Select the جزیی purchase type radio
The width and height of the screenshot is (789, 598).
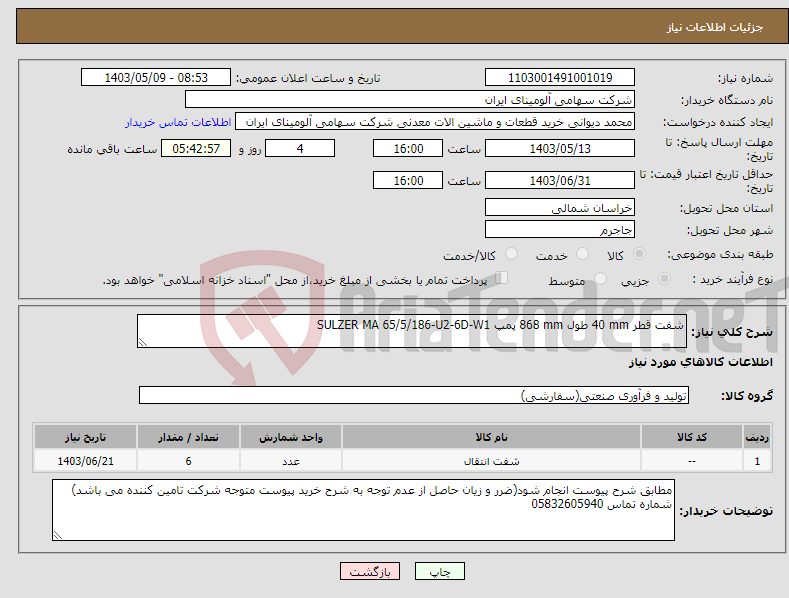664,278
